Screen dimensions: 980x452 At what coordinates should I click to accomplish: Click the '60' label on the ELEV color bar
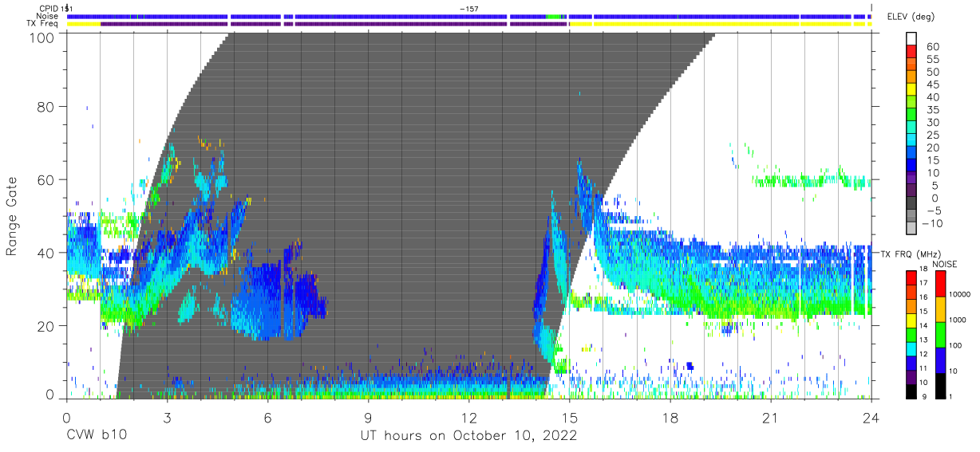[933, 47]
